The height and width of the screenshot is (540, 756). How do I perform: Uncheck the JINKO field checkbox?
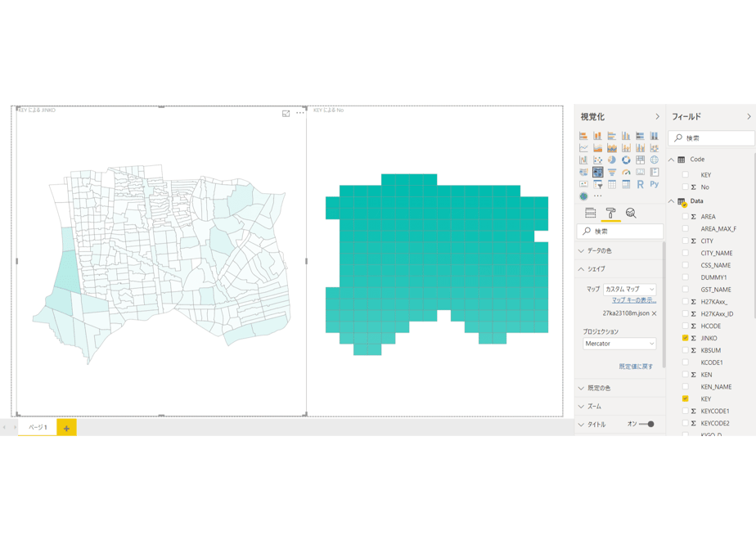[685, 338]
